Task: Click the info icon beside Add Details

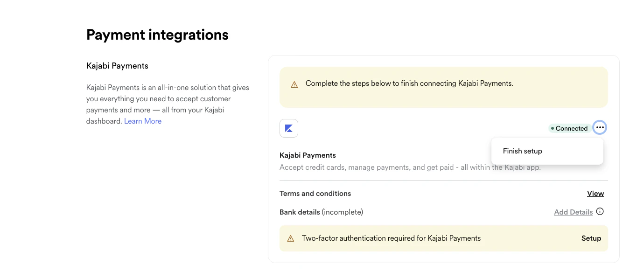Action: tap(600, 212)
